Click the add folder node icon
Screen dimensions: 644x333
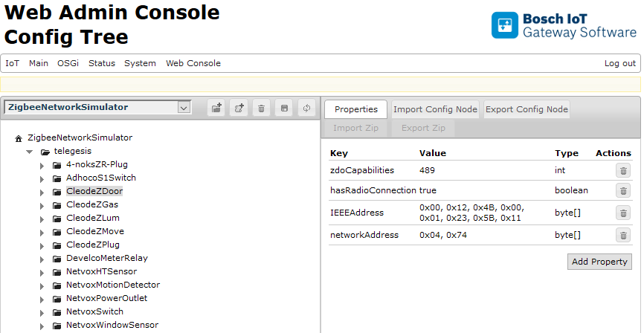tap(216, 109)
